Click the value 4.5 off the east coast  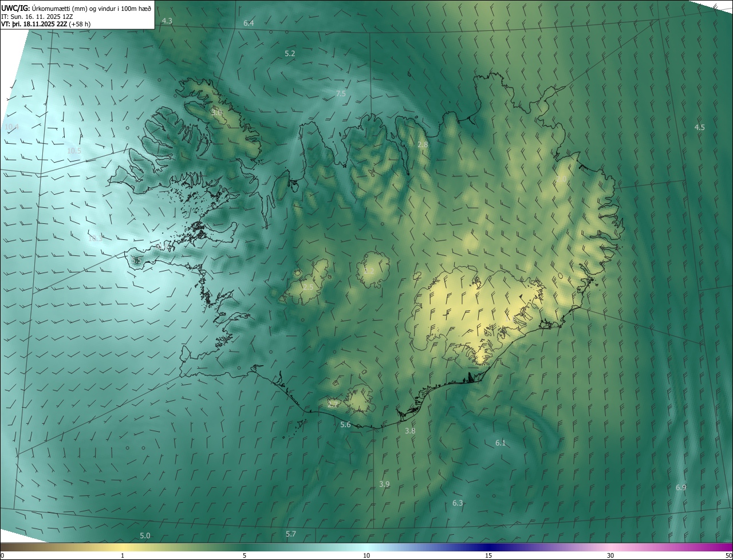pyautogui.click(x=700, y=127)
